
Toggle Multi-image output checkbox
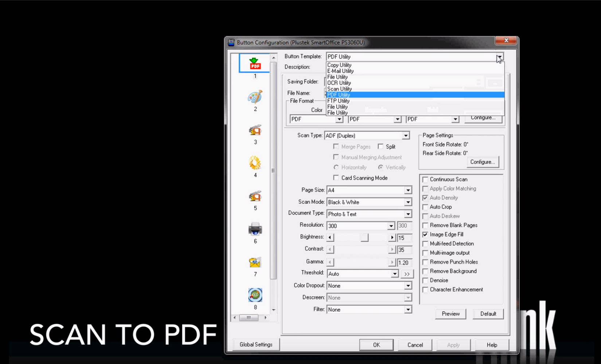(425, 253)
